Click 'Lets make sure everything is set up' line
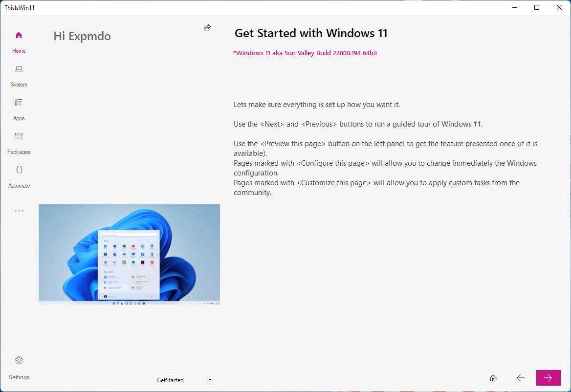Viewport: 571px width, 392px height. pos(316,105)
